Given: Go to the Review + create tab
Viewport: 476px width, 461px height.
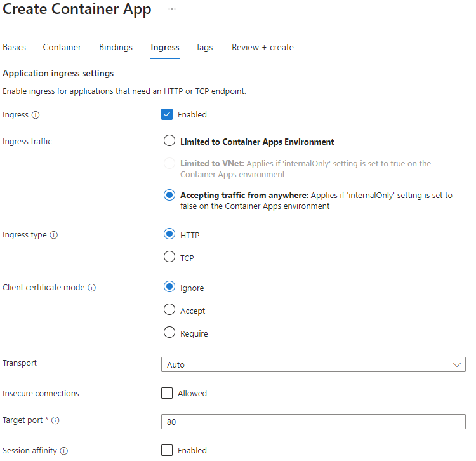Looking at the screenshot, I should click(262, 48).
